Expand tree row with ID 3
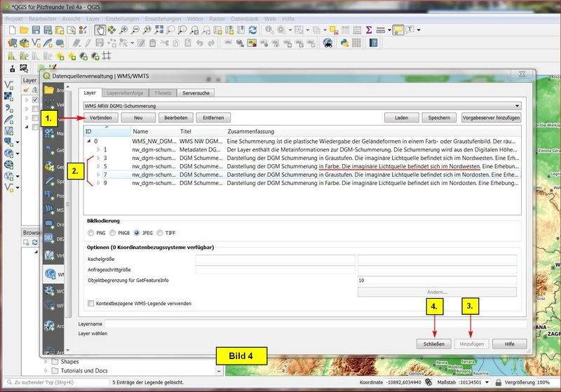This screenshot has height=392, width=561. pyautogui.click(x=98, y=158)
